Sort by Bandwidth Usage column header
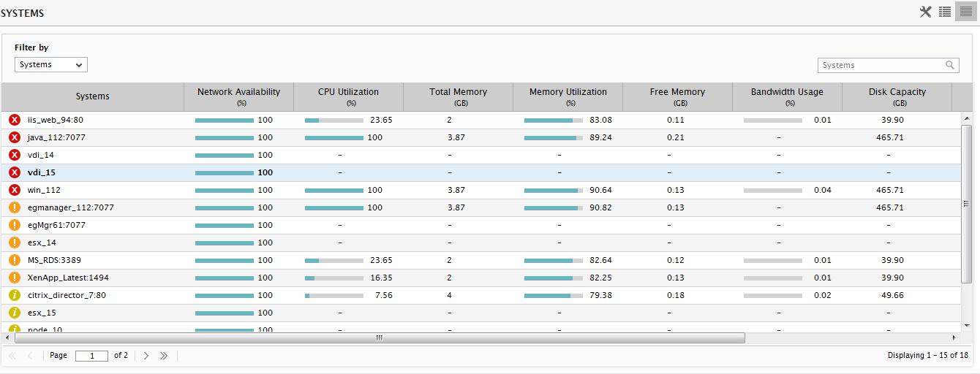The image size is (980, 374). (787, 96)
